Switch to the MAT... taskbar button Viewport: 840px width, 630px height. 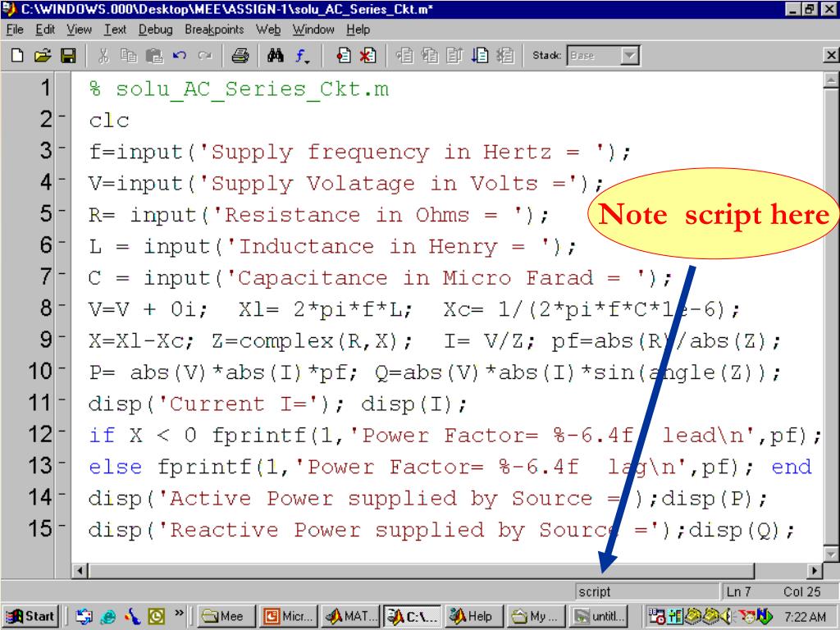click(x=349, y=617)
